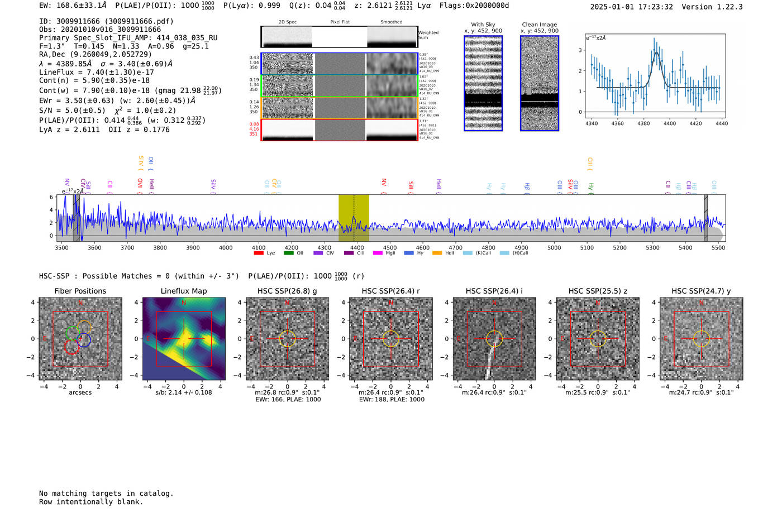
Task: Open the HSC SSP(26.4) r cutout
Action: coord(391,339)
